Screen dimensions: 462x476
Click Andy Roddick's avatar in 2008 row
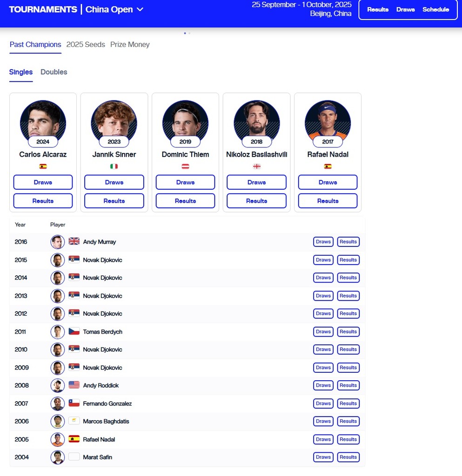(57, 385)
